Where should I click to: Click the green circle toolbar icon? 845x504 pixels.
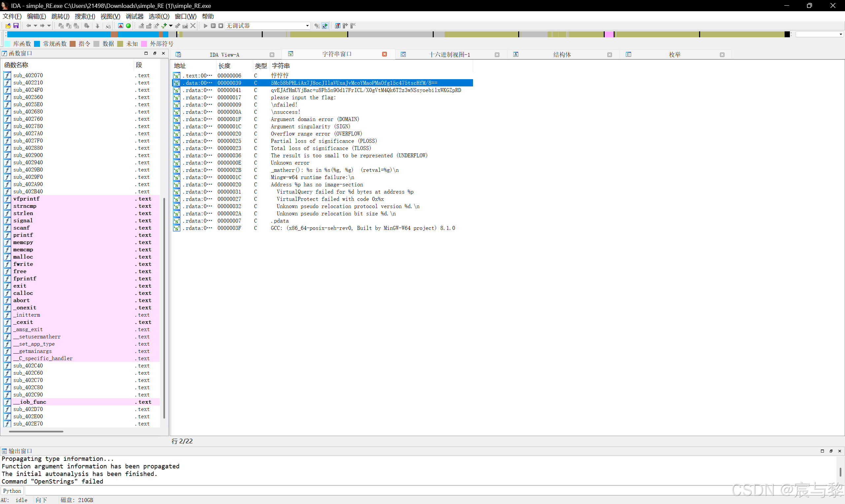pyautogui.click(x=128, y=26)
